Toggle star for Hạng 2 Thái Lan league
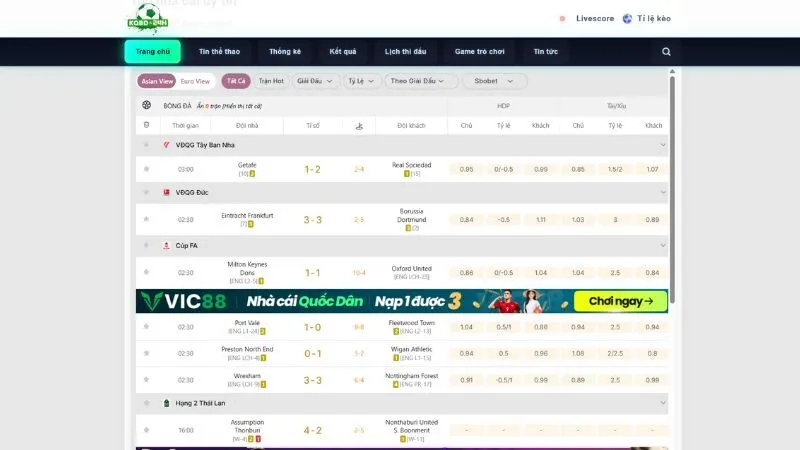The image size is (800, 450). (146, 403)
